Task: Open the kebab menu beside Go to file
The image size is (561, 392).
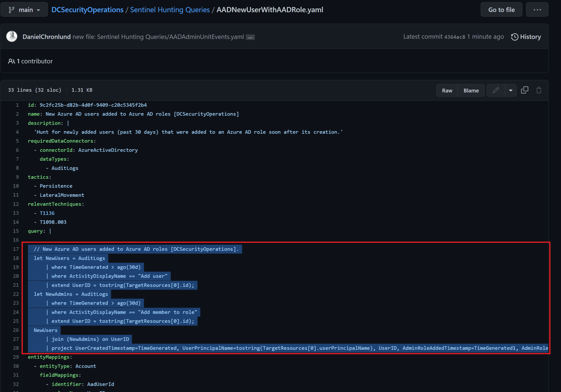Action: [537, 9]
